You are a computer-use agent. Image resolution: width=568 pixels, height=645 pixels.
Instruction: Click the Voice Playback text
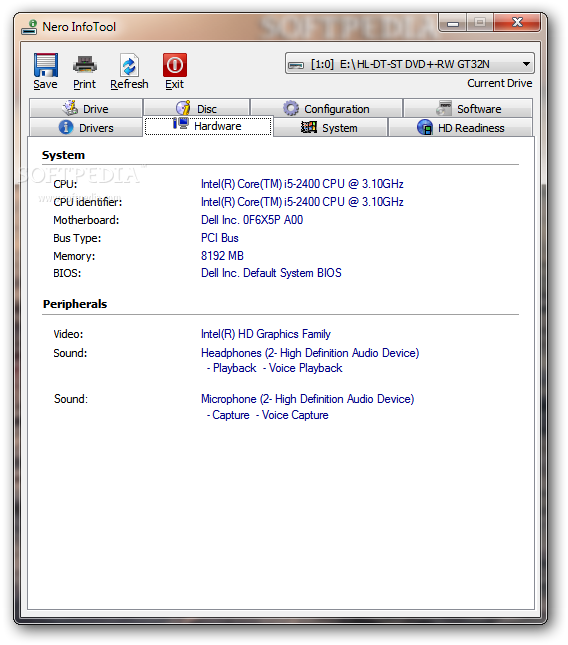click(x=306, y=368)
